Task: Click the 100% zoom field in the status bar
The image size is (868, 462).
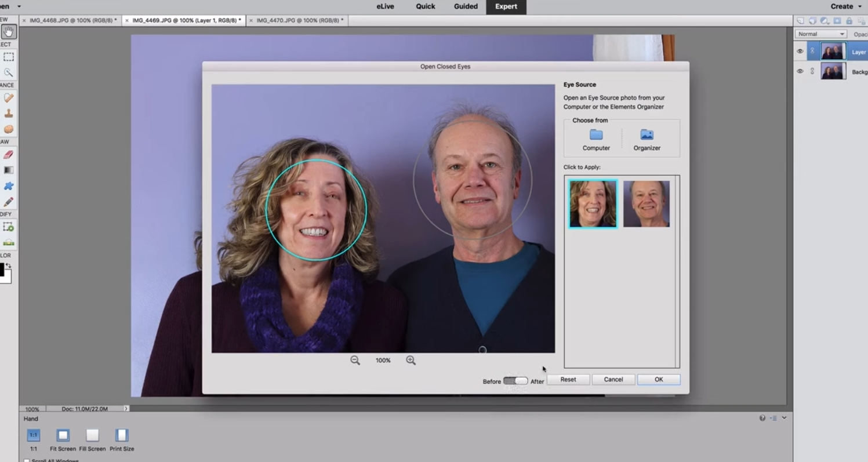Action: (32, 409)
